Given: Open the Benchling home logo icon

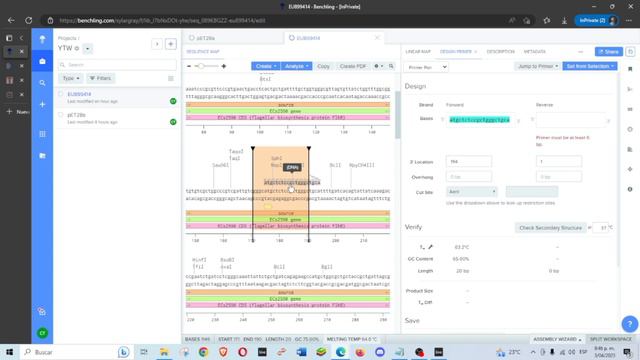Looking at the screenshot, I should (42, 40).
